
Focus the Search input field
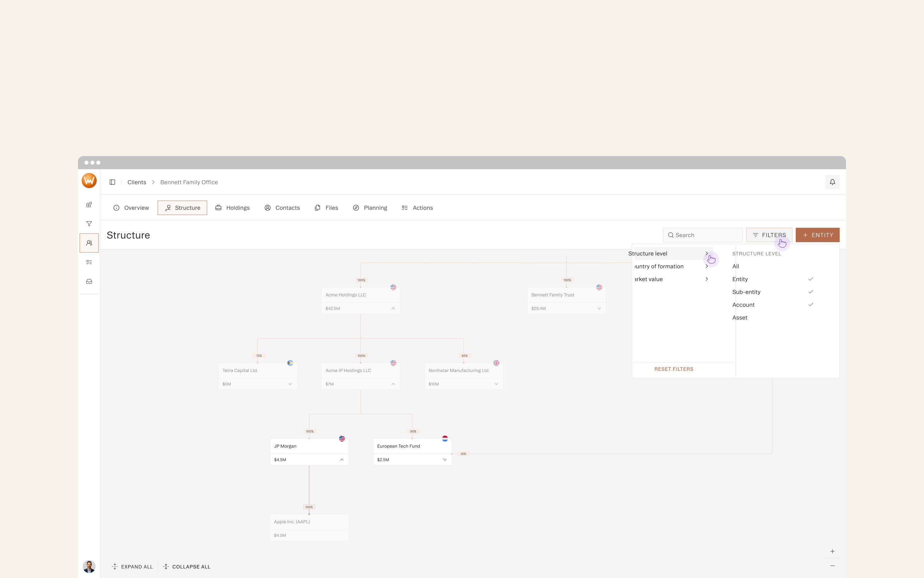[703, 235]
